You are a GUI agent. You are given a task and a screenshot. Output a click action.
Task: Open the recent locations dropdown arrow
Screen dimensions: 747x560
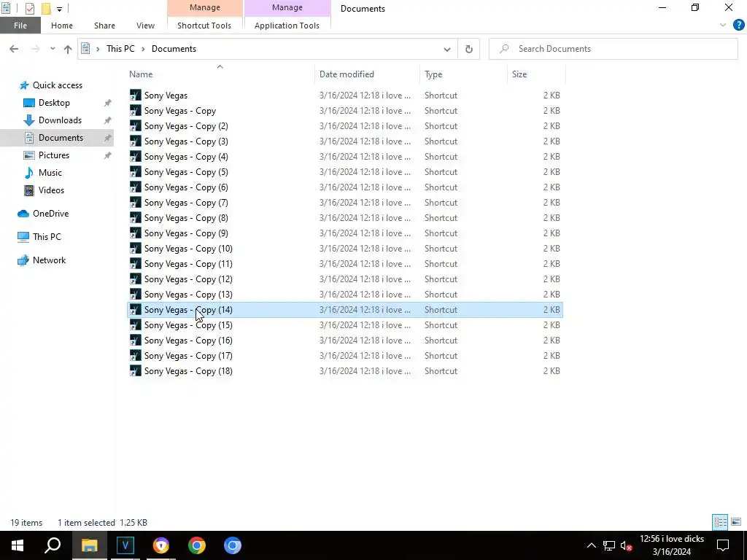(53, 49)
